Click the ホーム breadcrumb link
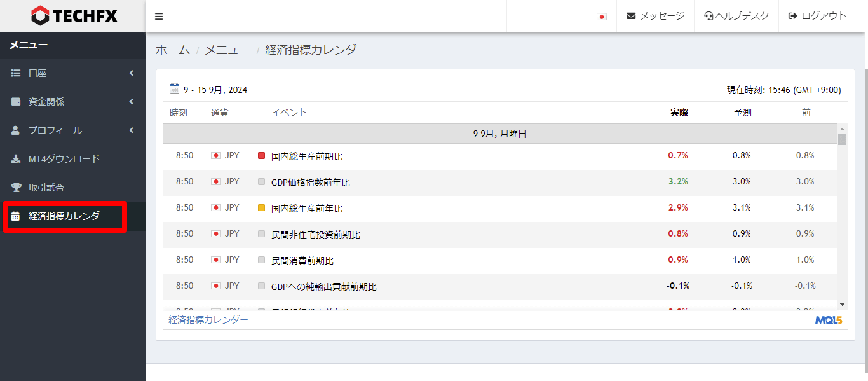868x381 pixels. click(173, 50)
